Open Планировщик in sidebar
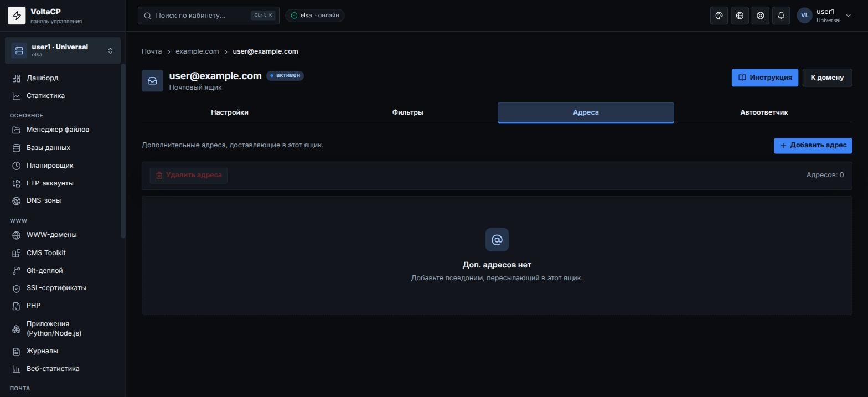This screenshot has width=868, height=397. coord(50,166)
